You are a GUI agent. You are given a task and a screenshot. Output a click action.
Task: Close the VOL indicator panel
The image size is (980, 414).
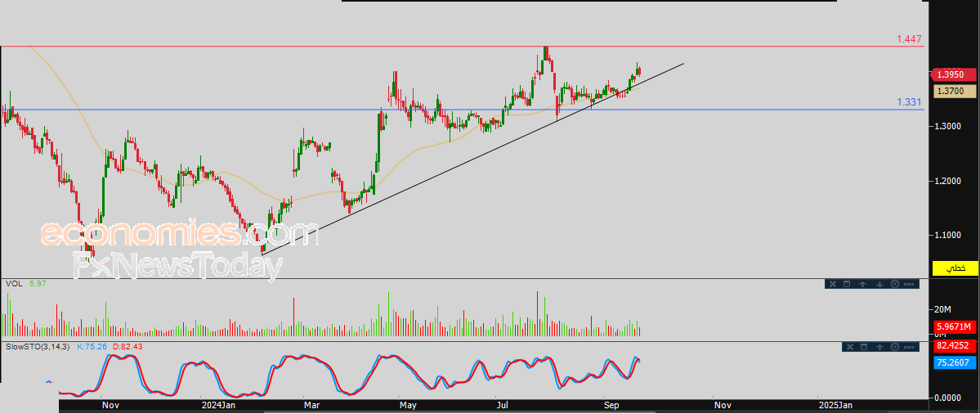833,284
